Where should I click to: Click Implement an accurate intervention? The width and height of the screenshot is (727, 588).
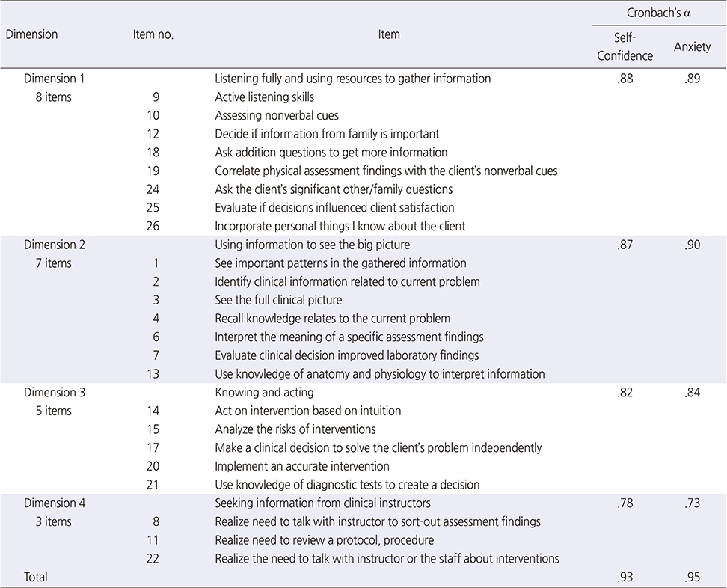click(x=302, y=466)
